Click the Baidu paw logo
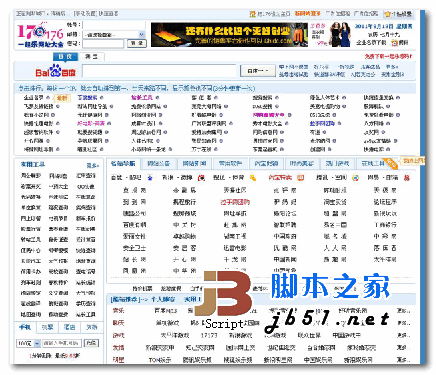436x375 pixels. pos(55,71)
